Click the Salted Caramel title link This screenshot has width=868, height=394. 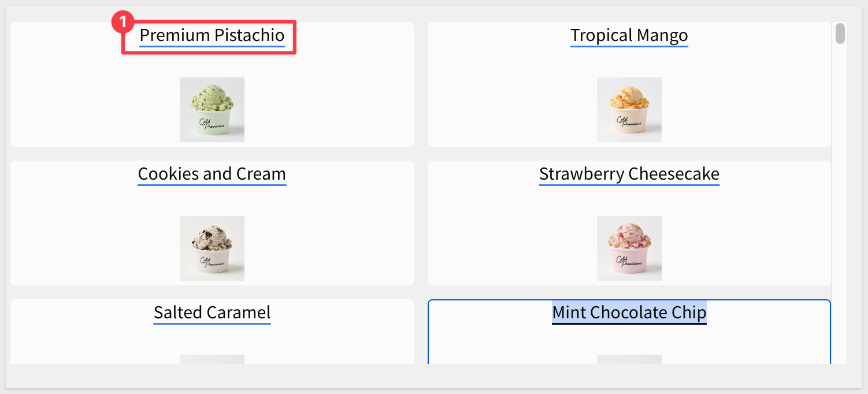pyautogui.click(x=212, y=313)
